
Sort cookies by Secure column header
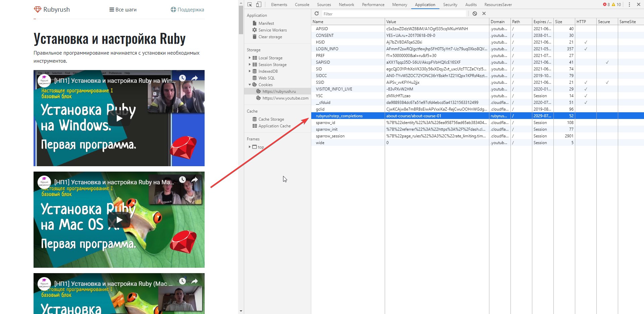click(x=607, y=21)
